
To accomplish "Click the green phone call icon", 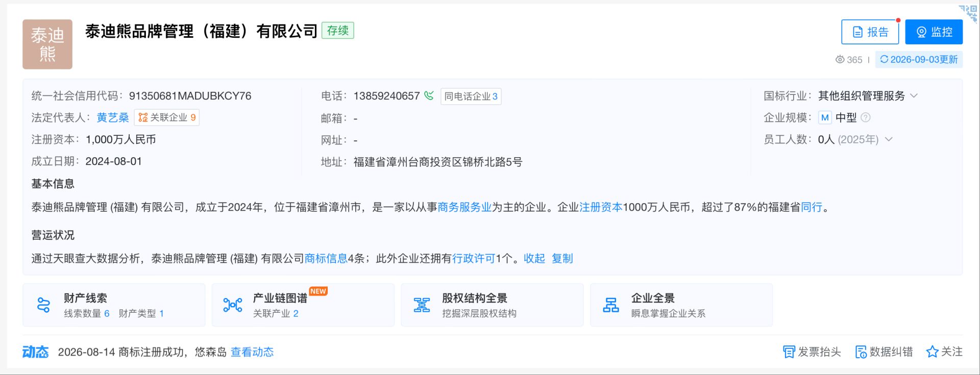I will click(x=429, y=95).
